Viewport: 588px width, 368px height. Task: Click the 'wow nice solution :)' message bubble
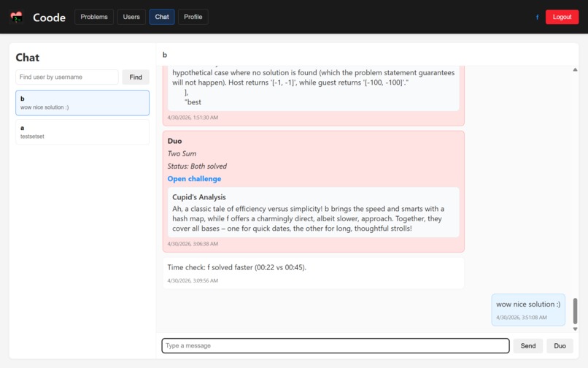[x=528, y=310]
